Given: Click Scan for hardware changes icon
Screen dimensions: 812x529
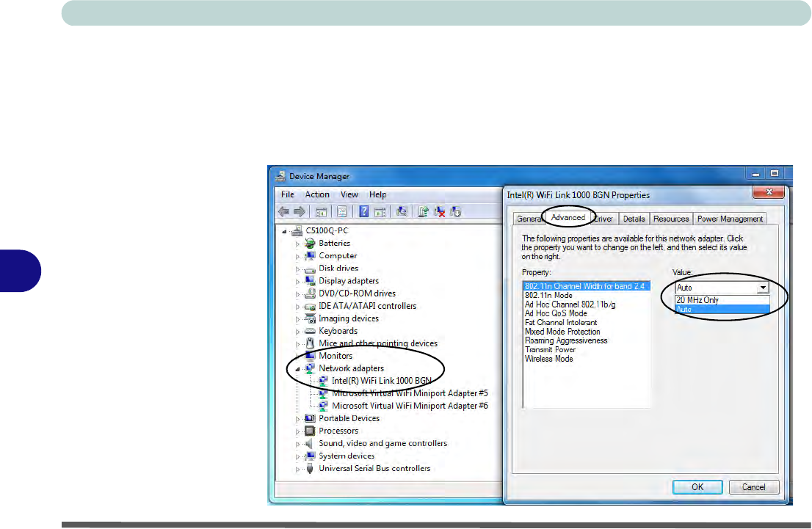Looking at the screenshot, I should point(402,212).
